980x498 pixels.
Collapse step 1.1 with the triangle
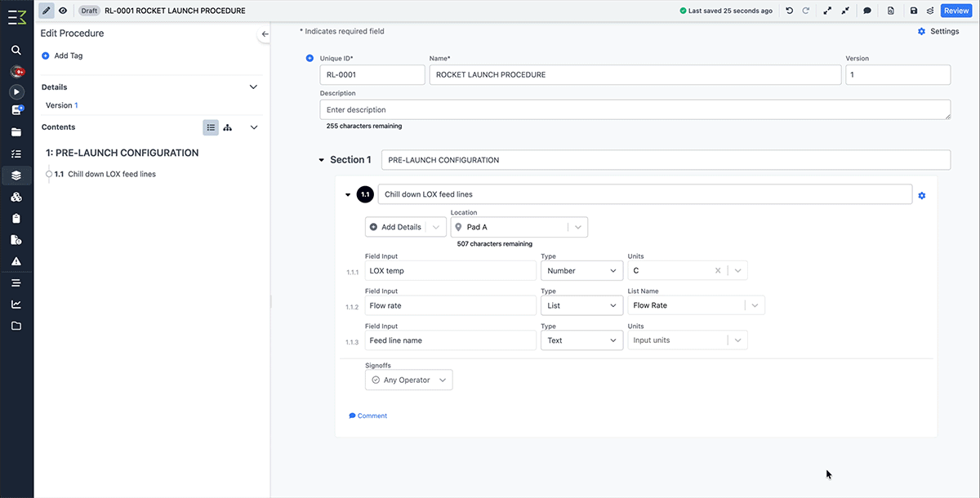pos(348,194)
